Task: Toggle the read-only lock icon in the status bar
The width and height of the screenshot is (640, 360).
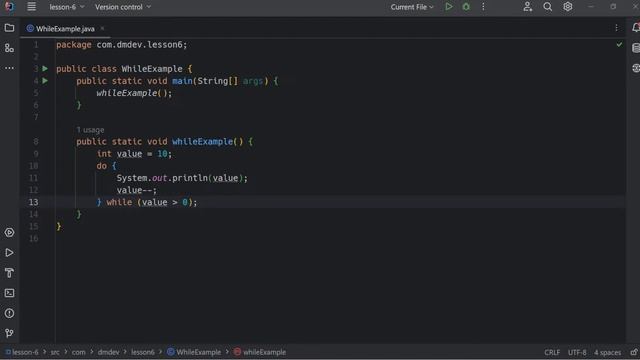Action: tap(634, 352)
